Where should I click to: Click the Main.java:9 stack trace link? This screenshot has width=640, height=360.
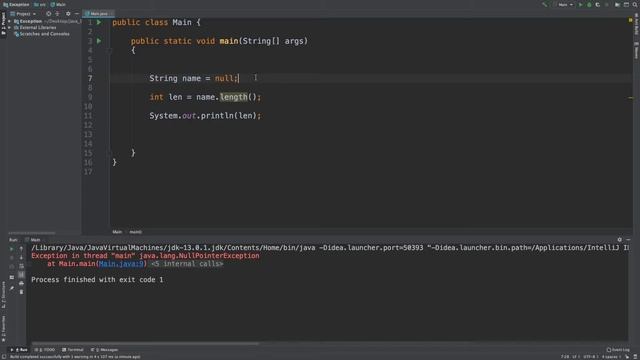121,264
